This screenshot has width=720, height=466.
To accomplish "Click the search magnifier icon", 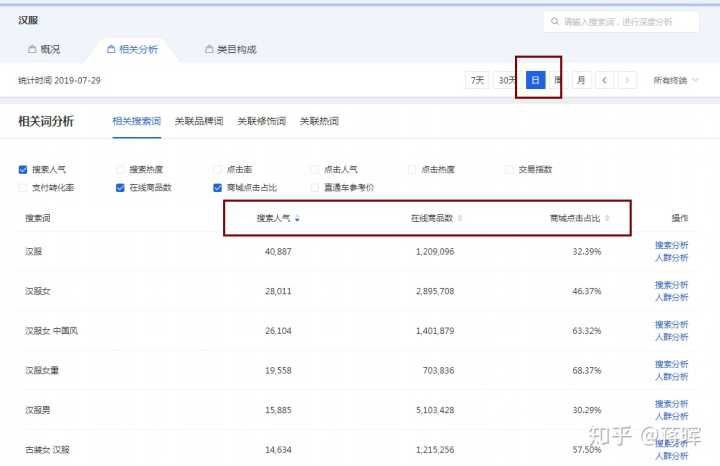I will pos(554,21).
